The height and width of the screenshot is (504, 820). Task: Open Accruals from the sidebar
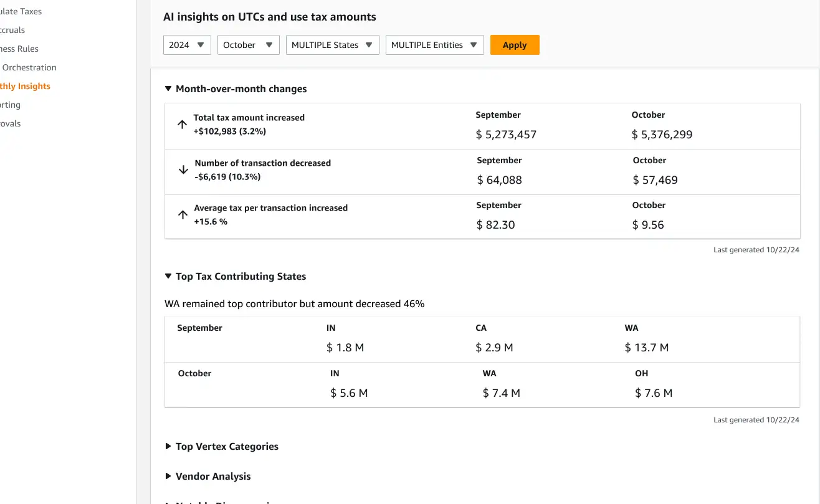tap(12, 30)
